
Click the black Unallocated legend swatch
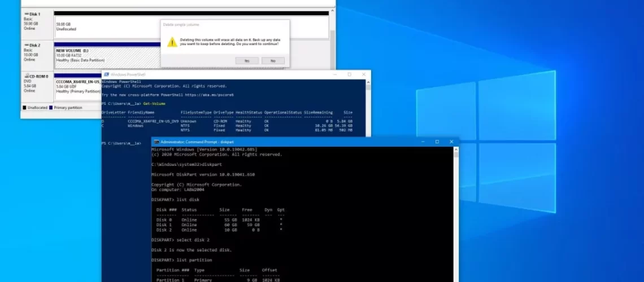24,107
